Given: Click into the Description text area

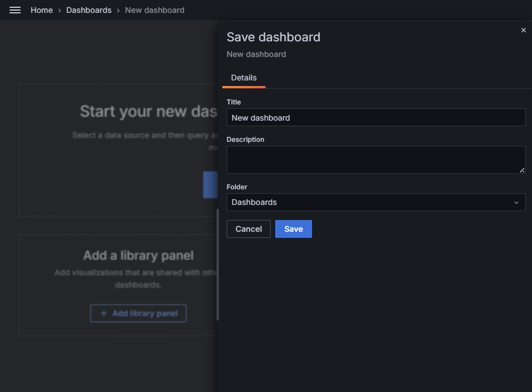Looking at the screenshot, I should click(376, 160).
